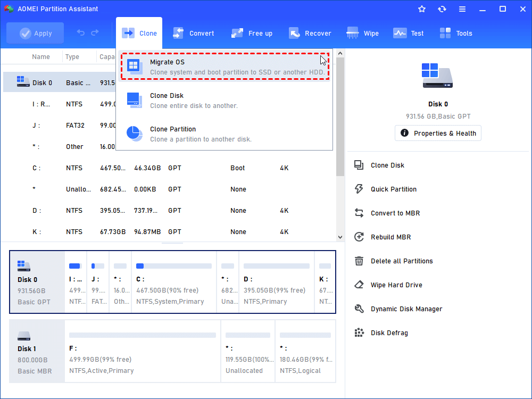Select Disk 0 block in disk map
The height and width of the screenshot is (399, 532).
(x=37, y=282)
